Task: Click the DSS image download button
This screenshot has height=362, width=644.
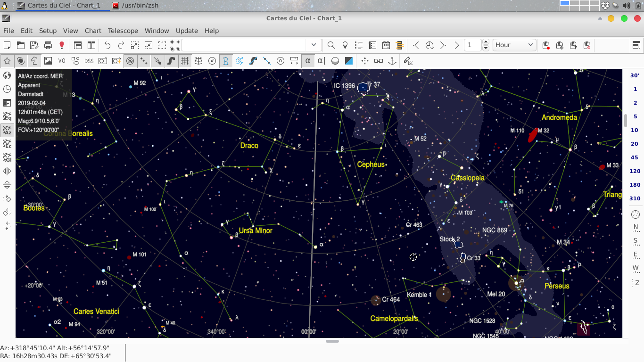Action: [x=89, y=61]
